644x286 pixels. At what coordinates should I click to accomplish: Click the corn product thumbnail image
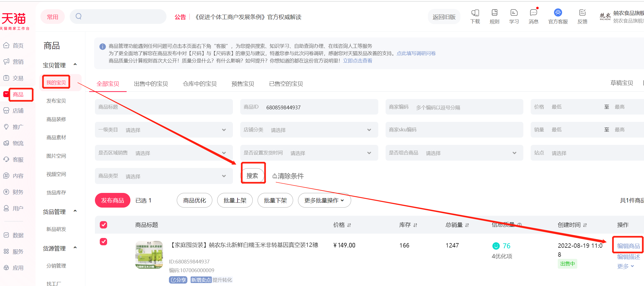[149, 255]
